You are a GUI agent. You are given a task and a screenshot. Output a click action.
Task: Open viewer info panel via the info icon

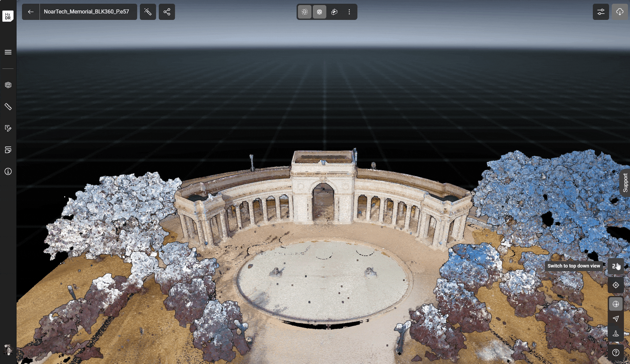[x=8, y=171]
